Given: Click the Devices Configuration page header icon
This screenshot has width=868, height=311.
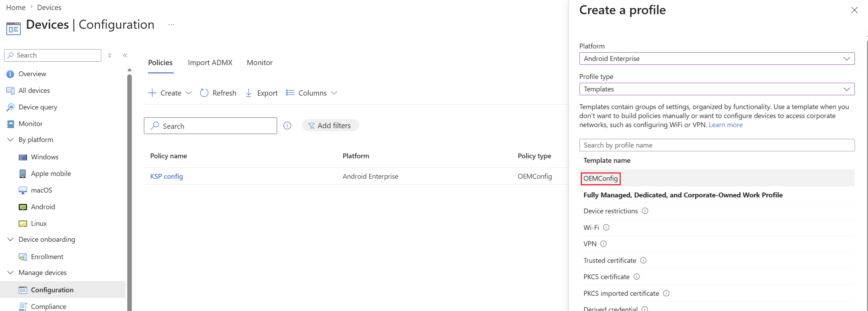Looking at the screenshot, I should 14,28.
